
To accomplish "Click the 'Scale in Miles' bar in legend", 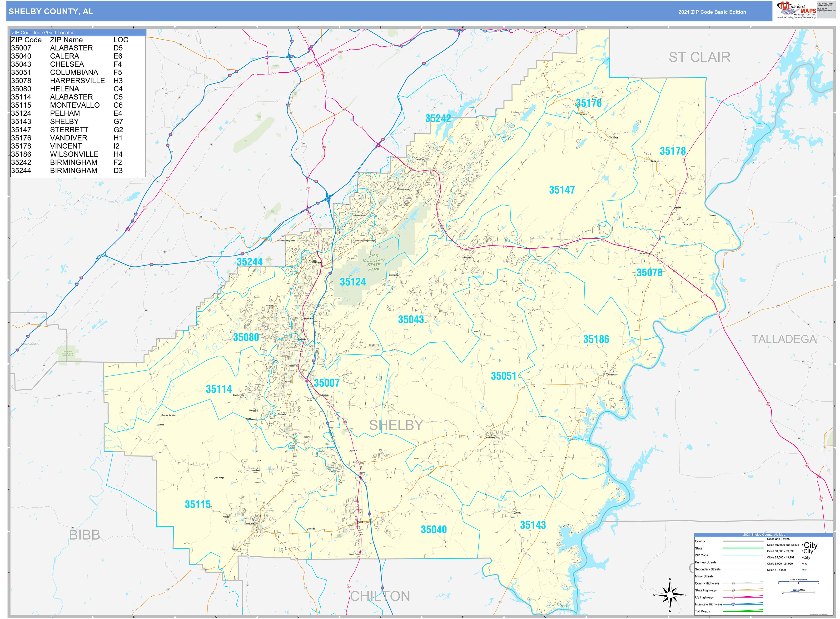I will [798, 592].
